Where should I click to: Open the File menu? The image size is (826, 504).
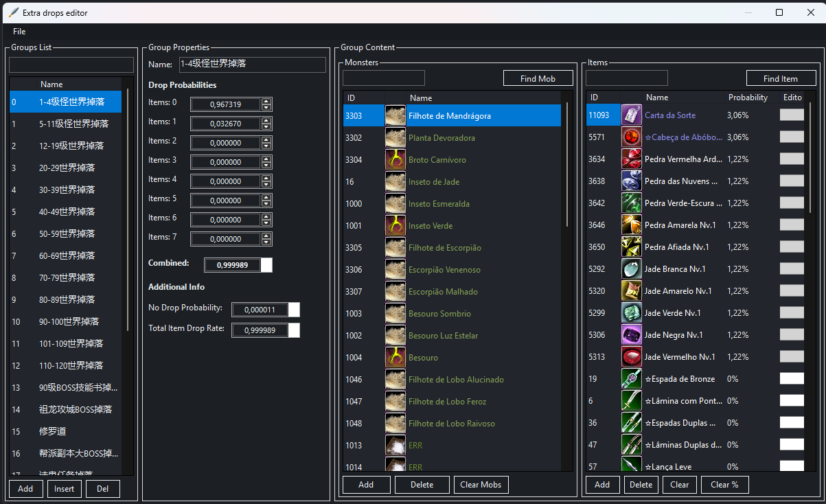tap(19, 31)
